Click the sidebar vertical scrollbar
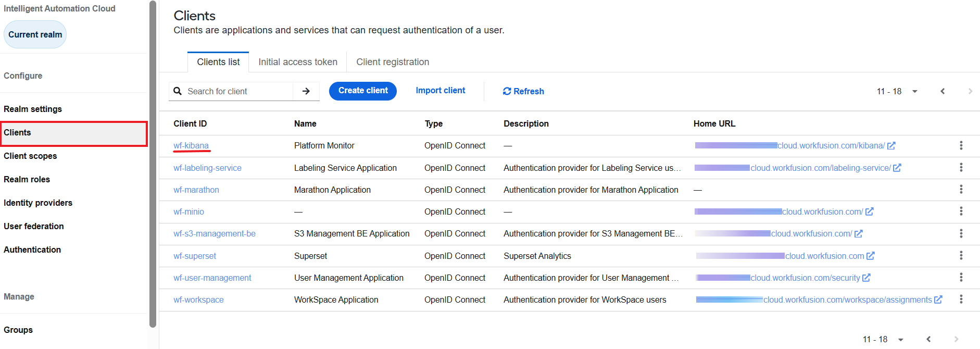The width and height of the screenshot is (980, 349). point(153,164)
